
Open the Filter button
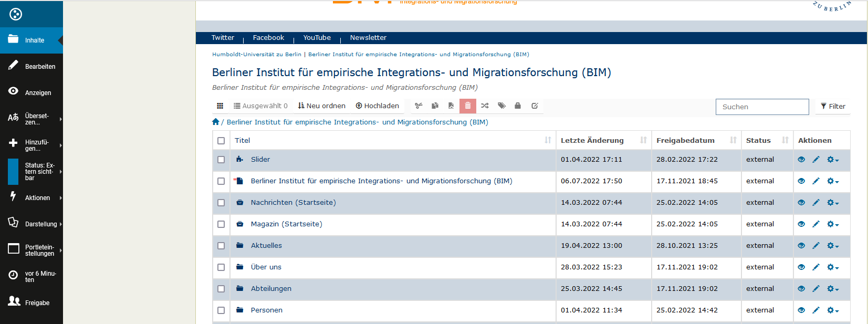[833, 107]
